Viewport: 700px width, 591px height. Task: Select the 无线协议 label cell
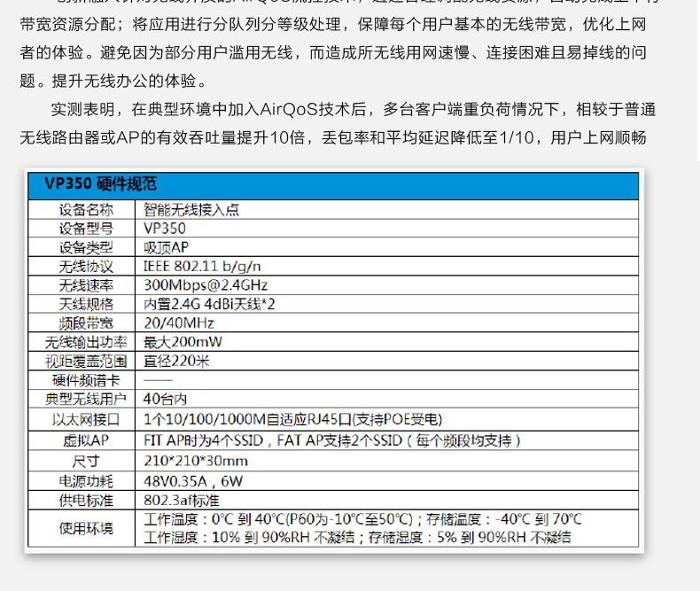pyautogui.click(x=82, y=266)
